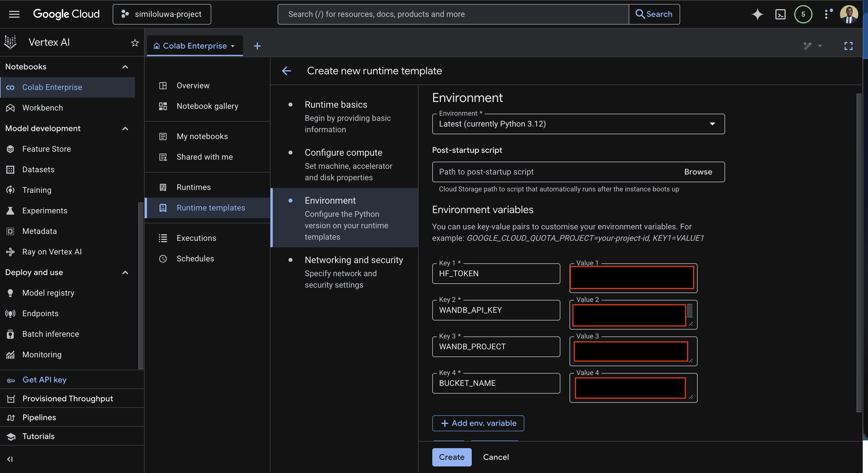868x473 pixels.
Task: Open the Environment version dropdown
Action: coord(712,124)
